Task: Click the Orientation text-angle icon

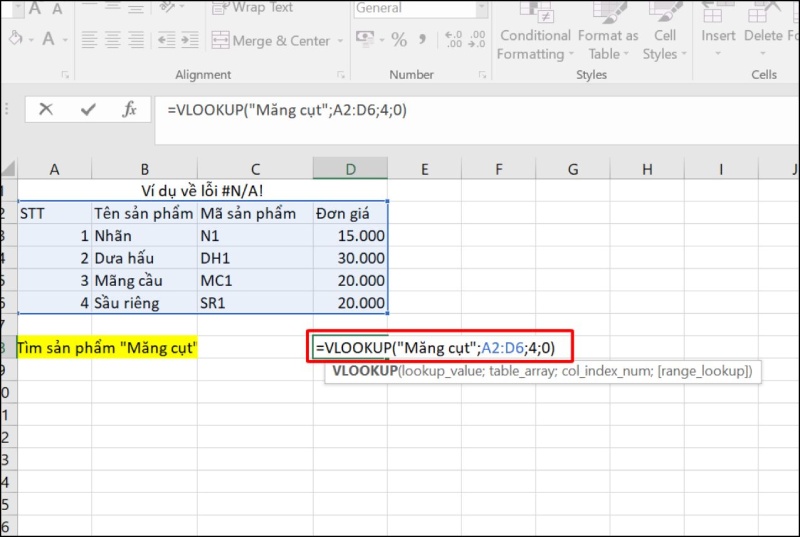Action: pos(167,6)
